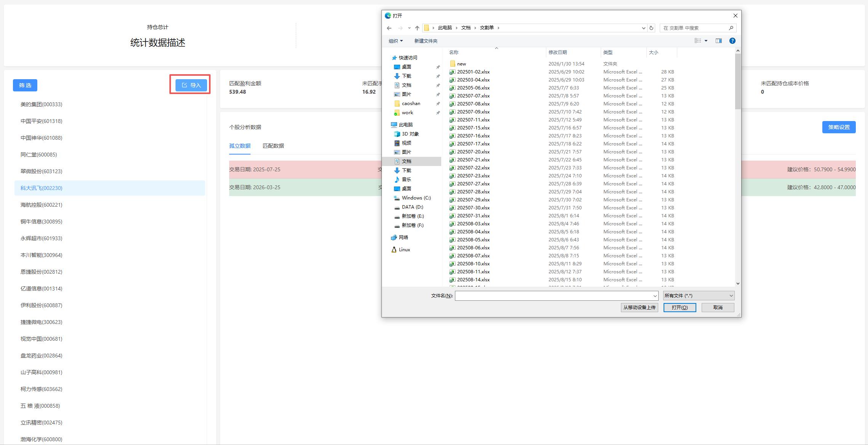Viewport: 868px width, 445px height.
Task: Refresh the folder listing
Action: pos(651,28)
